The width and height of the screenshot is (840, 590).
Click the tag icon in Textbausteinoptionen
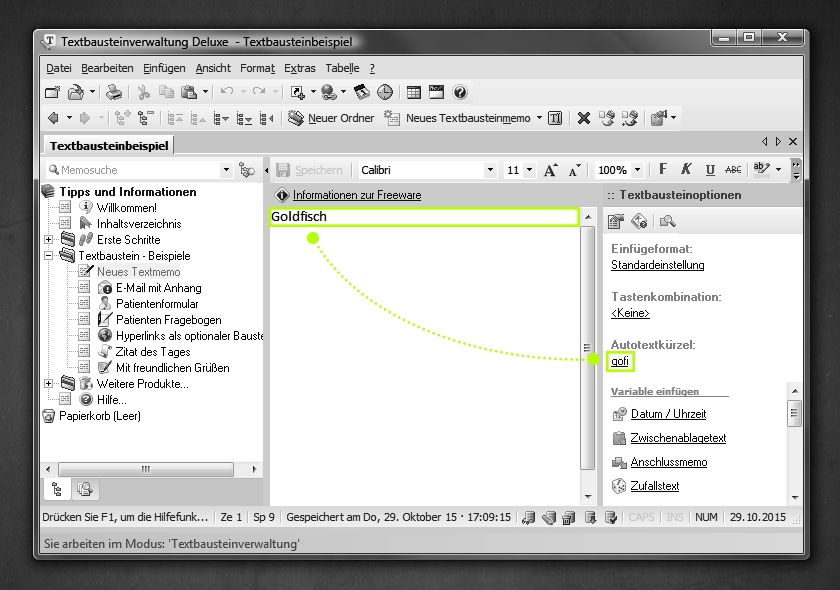(x=639, y=221)
